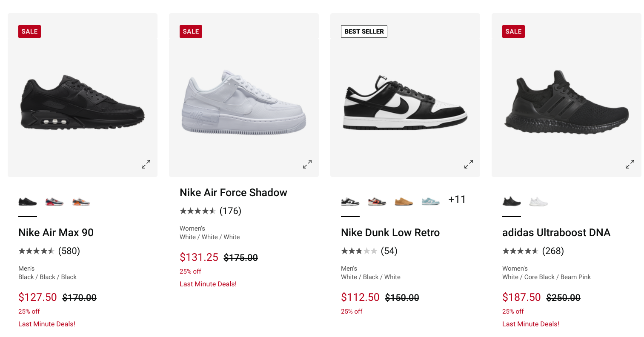The height and width of the screenshot is (337, 644).
Task: Select the white Ultraboost DNA colorway swatch
Action: coord(538,202)
